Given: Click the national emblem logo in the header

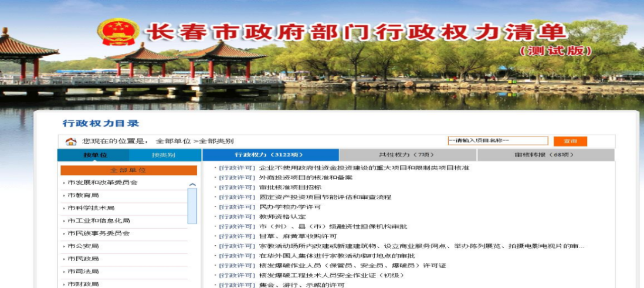Looking at the screenshot, I should tap(118, 32).
